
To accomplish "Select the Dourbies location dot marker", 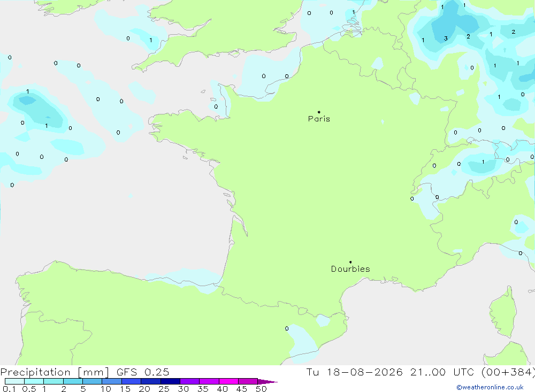I will (x=350, y=262).
